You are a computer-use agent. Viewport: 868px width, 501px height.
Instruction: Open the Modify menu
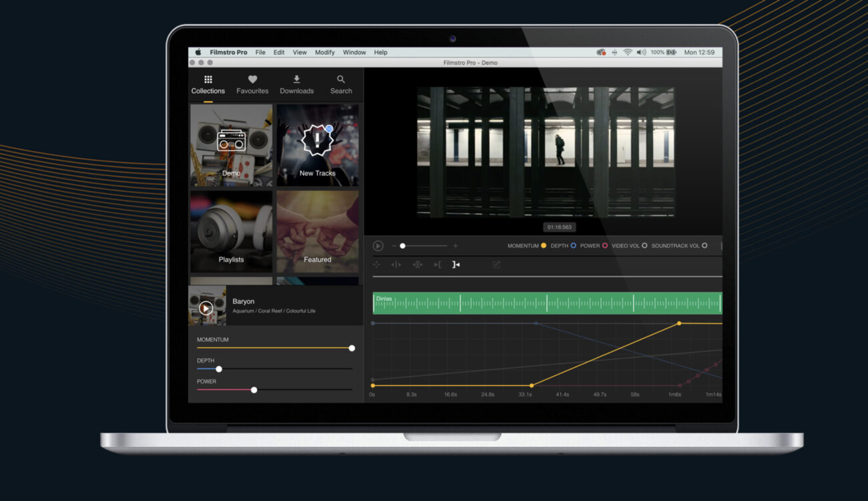point(325,52)
